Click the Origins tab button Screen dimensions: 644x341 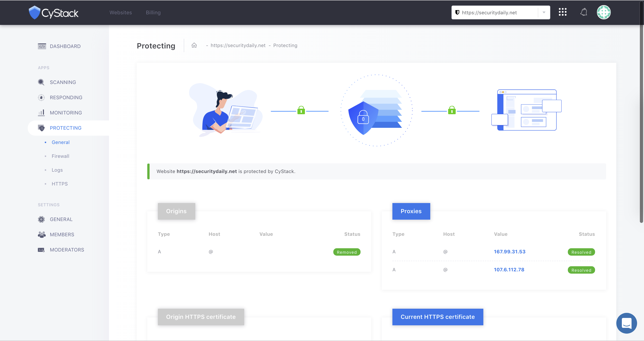coord(176,211)
